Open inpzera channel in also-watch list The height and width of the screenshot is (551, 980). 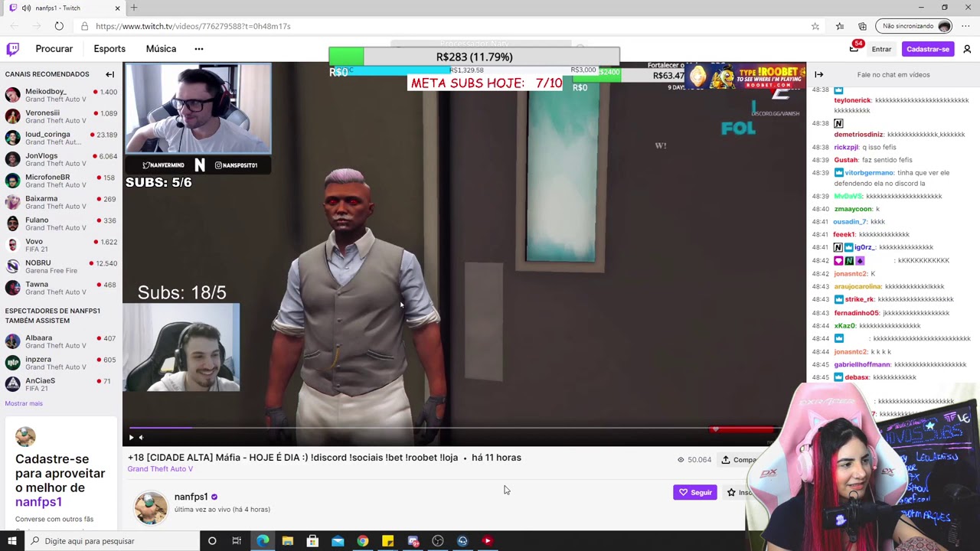point(61,363)
